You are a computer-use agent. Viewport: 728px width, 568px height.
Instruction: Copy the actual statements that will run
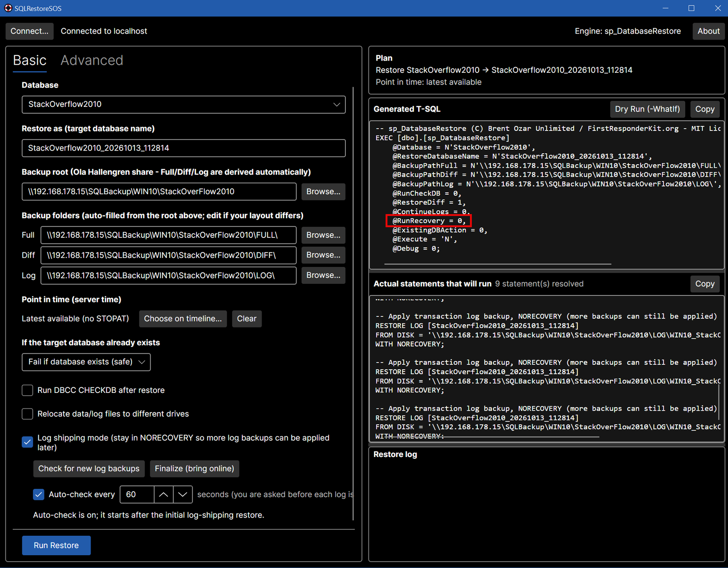(x=705, y=284)
